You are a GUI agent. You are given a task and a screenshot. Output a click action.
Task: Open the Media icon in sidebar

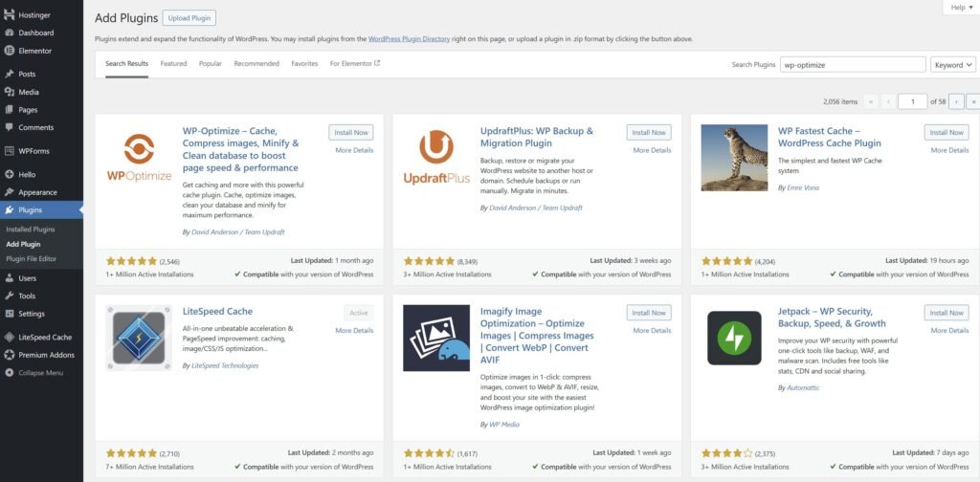pos(10,92)
